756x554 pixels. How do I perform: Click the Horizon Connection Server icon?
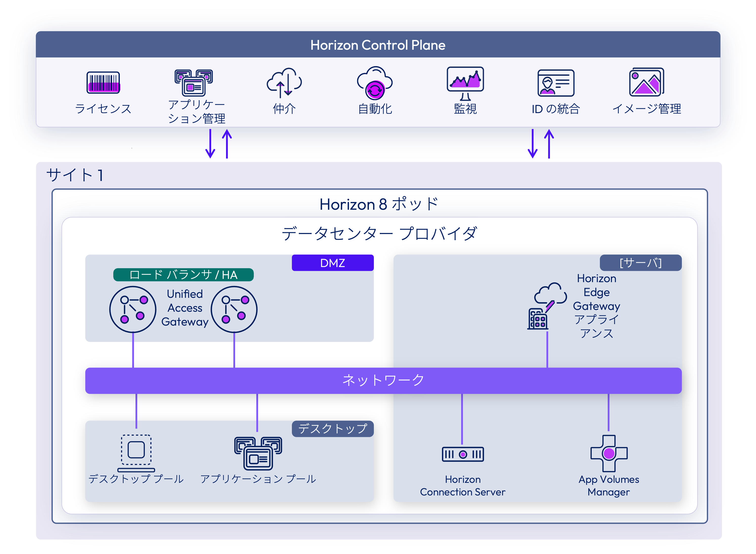click(463, 454)
